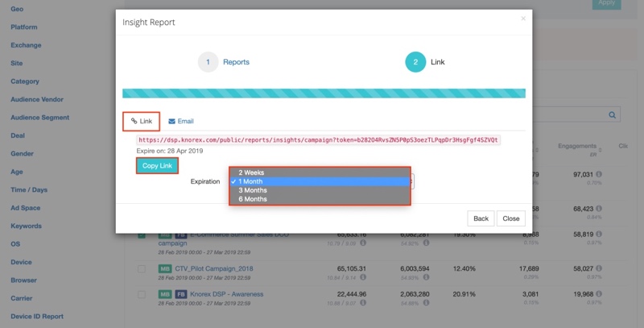Click the step 2 Link circle
The width and height of the screenshot is (644, 328).
(415, 62)
